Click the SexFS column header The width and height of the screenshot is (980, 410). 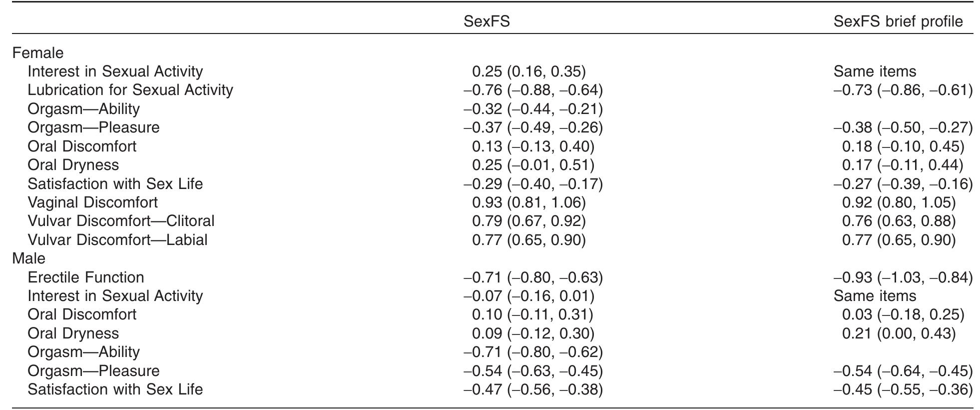click(487, 21)
